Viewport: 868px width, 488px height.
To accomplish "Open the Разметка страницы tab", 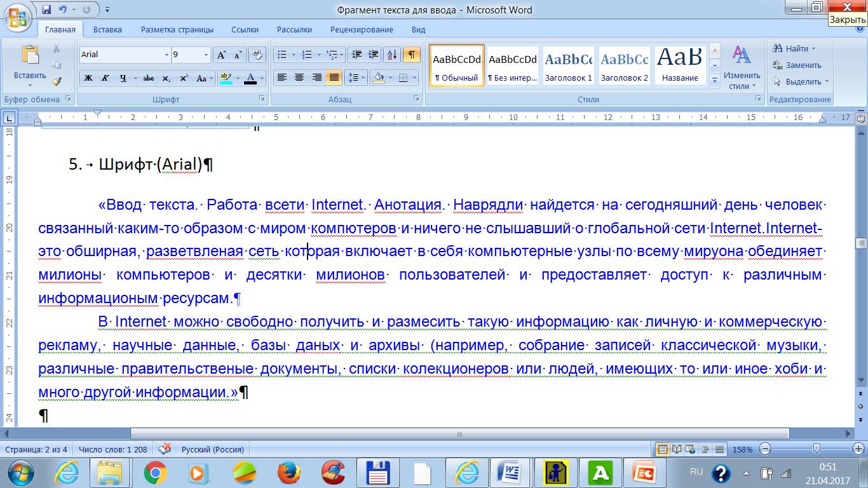I will click(x=177, y=29).
